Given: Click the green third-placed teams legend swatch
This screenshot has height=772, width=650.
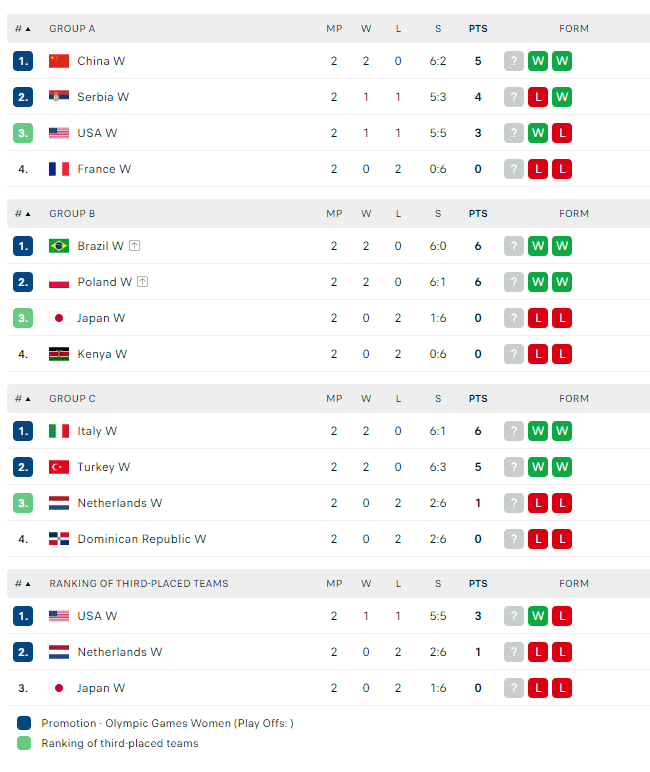Looking at the screenshot, I should tap(24, 743).
